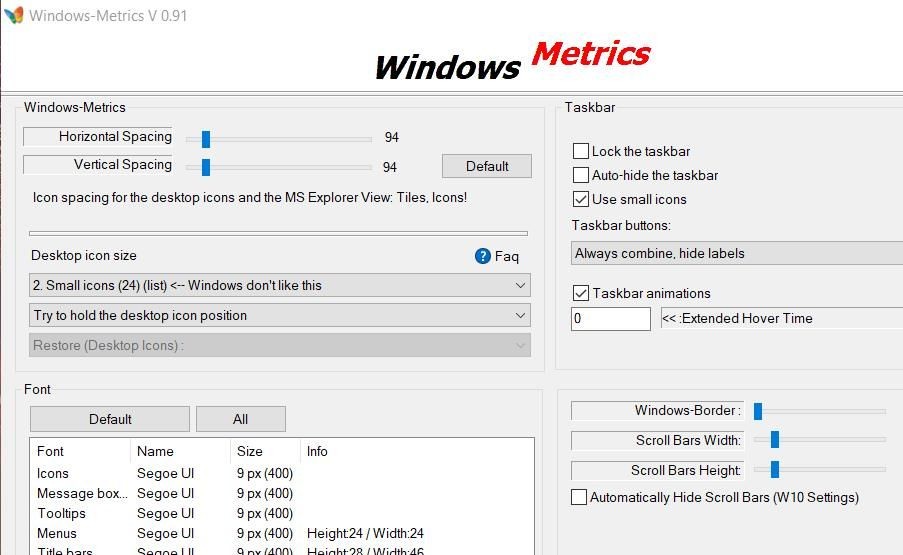
Task: Click the Scroll Bars Height slider handle
Action: point(775,469)
